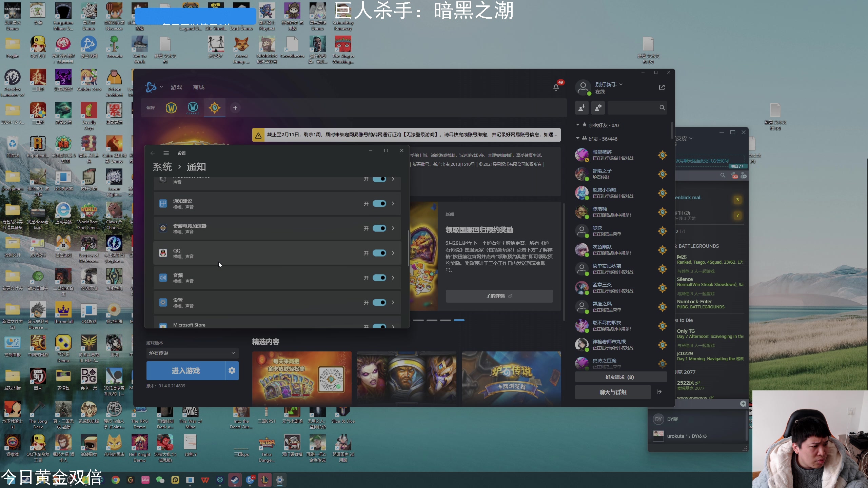Open the 游戏 tab in Battle.net
868x488 pixels.
pyautogui.click(x=176, y=87)
